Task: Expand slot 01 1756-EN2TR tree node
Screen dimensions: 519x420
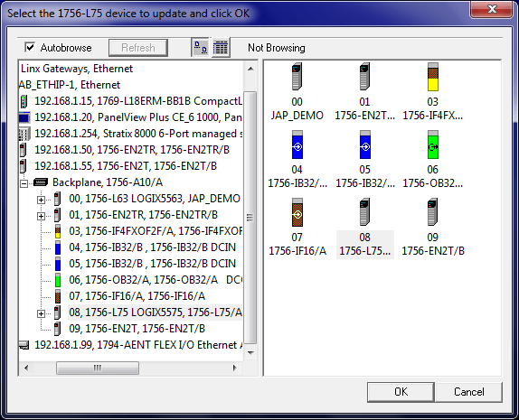Action: coord(41,216)
